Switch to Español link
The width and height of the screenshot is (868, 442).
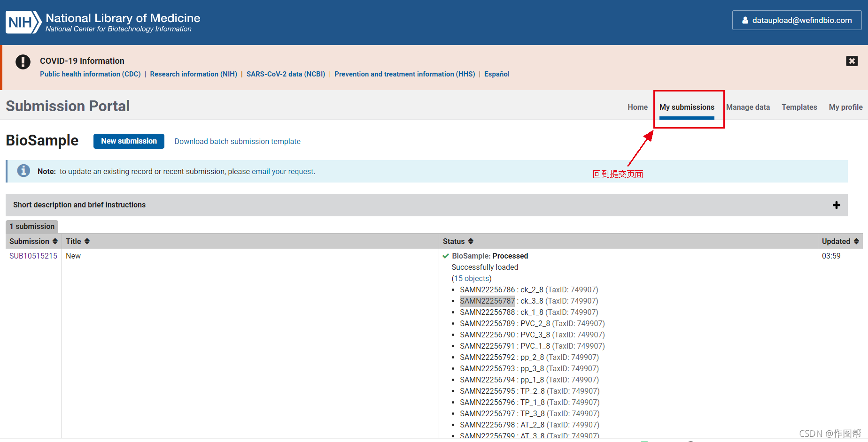click(496, 74)
